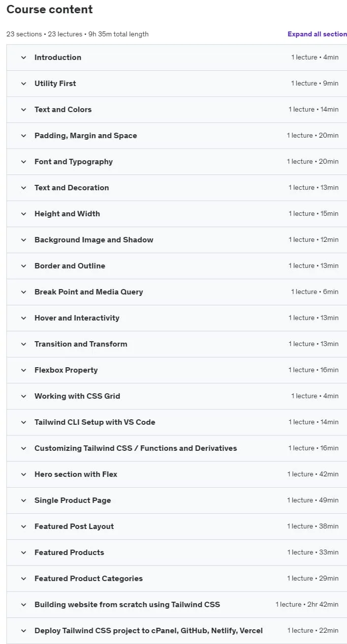Image resolution: width=347 pixels, height=644 pixels.
Task: Open the Border and Outline section title
Action: point(70,266)
